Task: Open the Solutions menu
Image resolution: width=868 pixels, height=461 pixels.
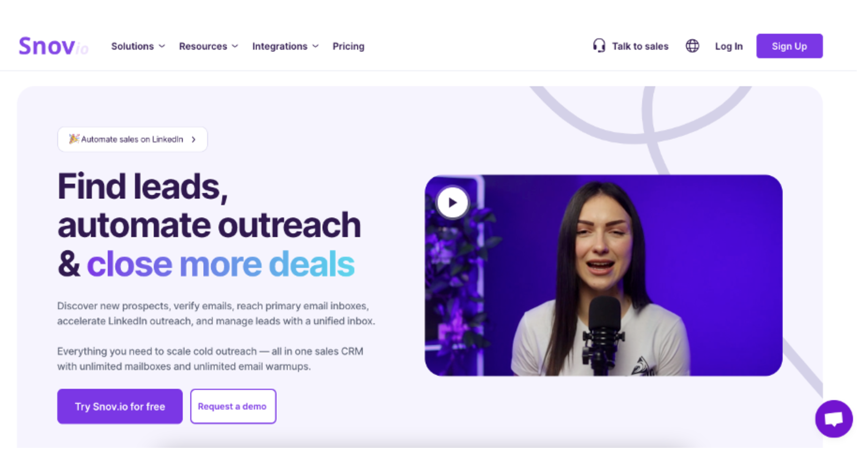Action: [133, 46]
